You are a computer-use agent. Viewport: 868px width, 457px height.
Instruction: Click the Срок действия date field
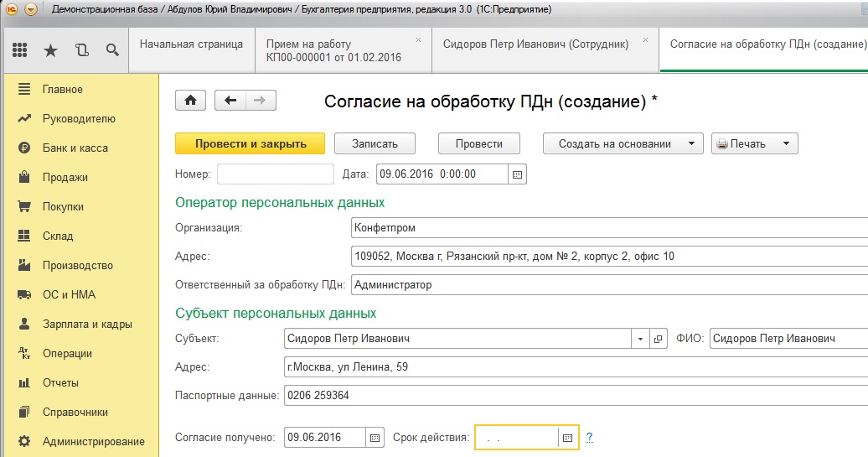[516, 438]
